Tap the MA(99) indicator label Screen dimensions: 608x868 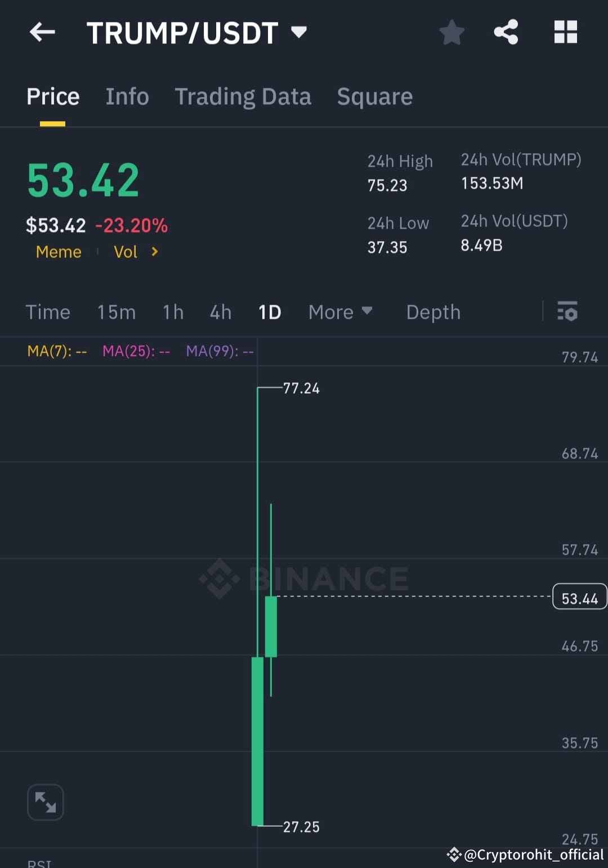pyautogui.click(x=220, y=351)
